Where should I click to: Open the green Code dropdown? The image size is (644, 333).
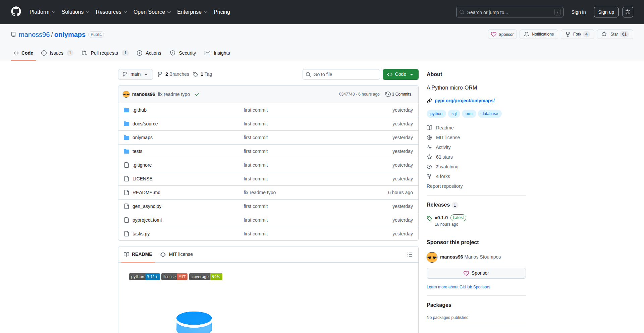400,74
